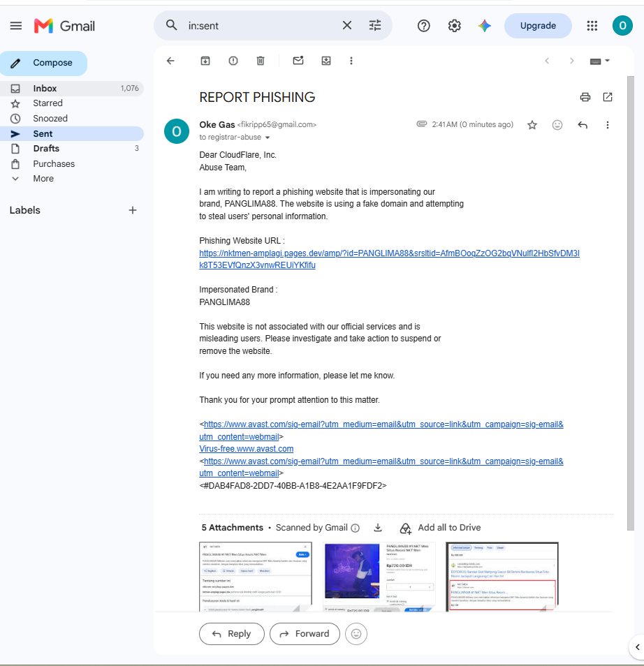The image size is (644, 666).
Task: Go back to the Sent list
Action: 170,61
